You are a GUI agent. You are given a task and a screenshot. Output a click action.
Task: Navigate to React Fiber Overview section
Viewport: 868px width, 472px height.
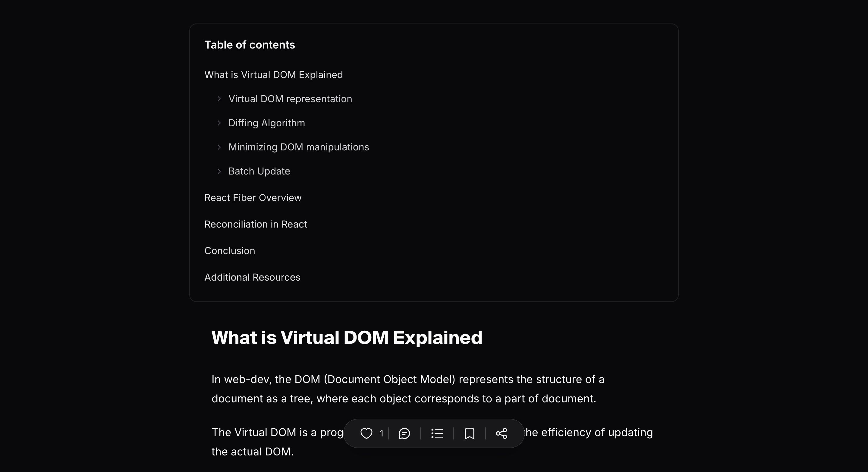(253, 198)
